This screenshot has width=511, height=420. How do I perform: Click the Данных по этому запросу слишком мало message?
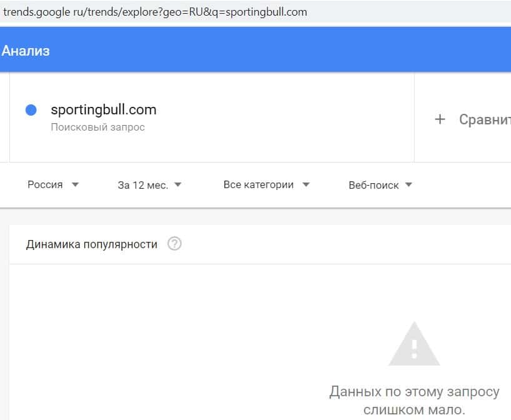tap(414, 401)
